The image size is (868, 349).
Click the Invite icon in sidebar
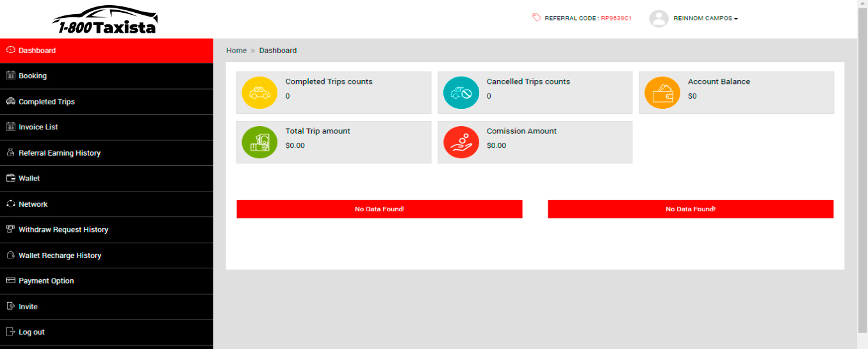10,306
